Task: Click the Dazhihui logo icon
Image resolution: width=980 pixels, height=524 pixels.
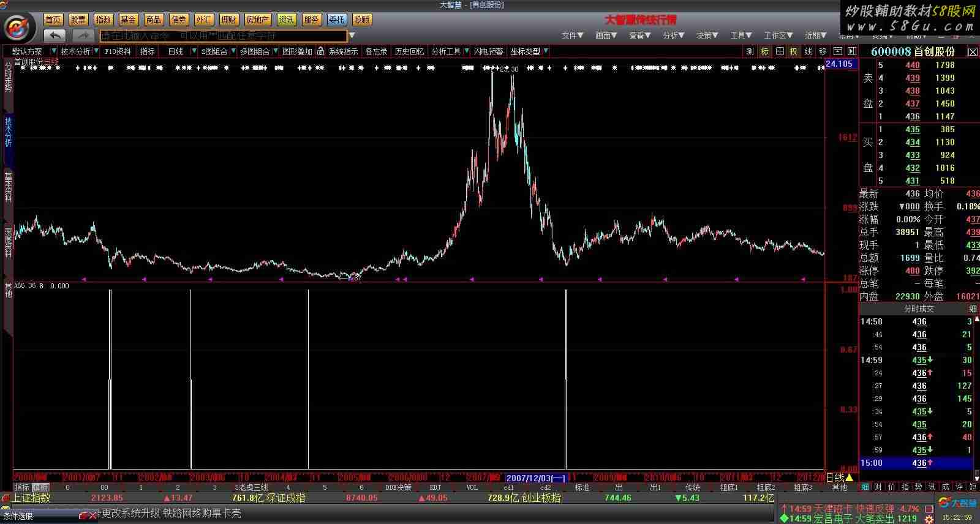Action: pyautogui.click(x=18, y=28)
